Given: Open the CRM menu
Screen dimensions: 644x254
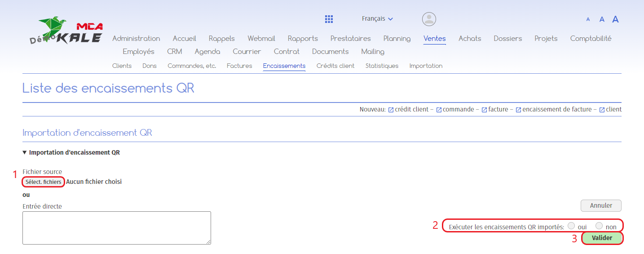Looking at the screenshot, I should point(175,52).
